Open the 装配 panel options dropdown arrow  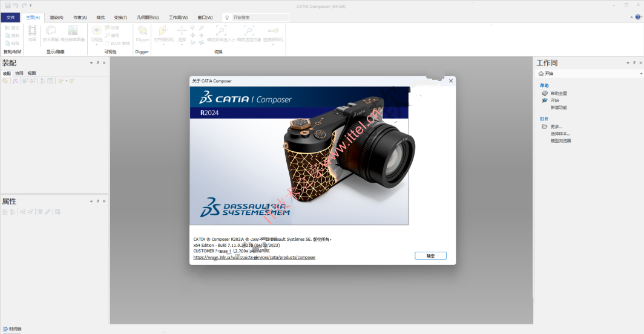[91, 63]
